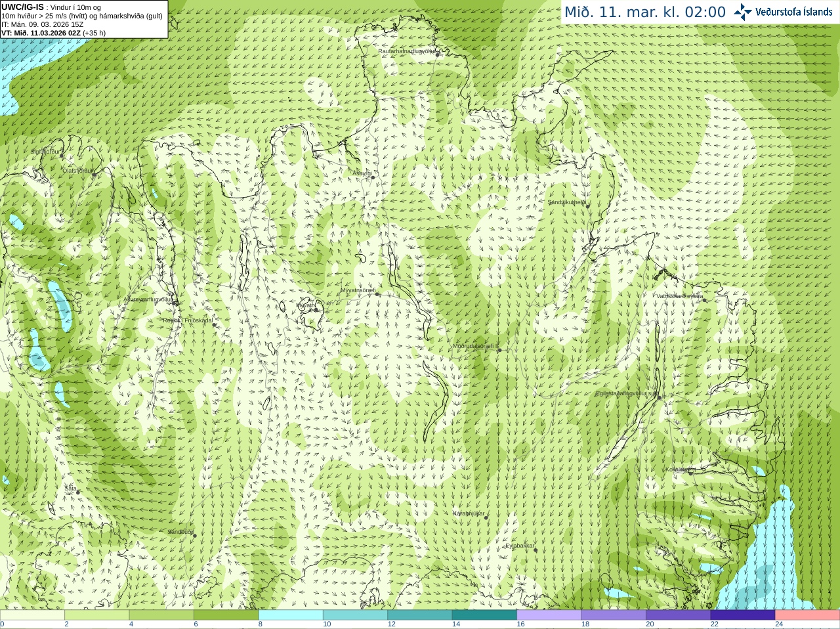The height and width of the screenshot is (629, 840).
Task: Select the 6–8 m/s dark green swatch
Action: click(226, 615)
